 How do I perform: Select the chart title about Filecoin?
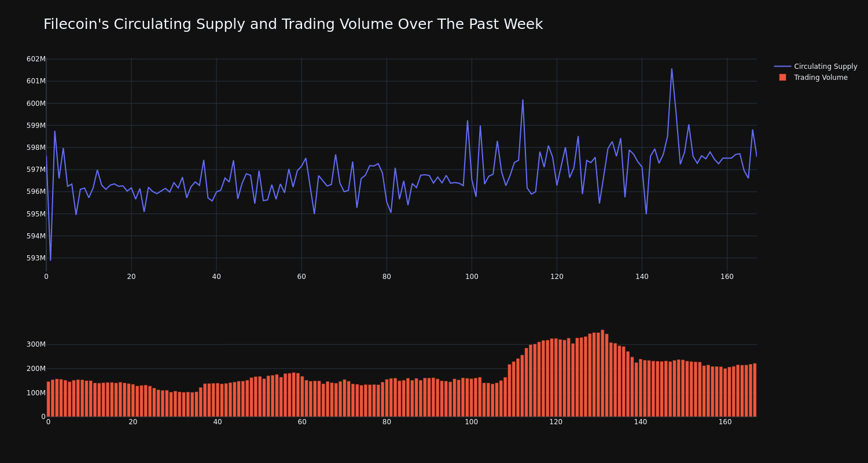click(x=293, y=24)
